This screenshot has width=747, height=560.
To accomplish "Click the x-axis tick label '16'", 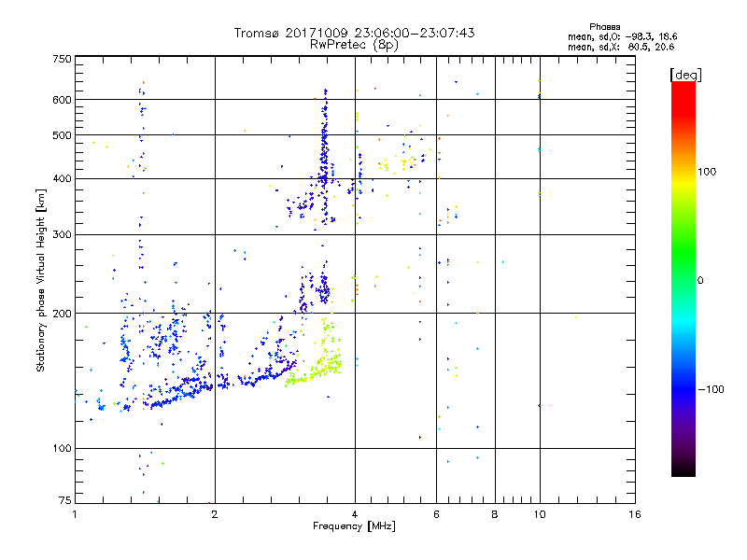I will [635, 514].
